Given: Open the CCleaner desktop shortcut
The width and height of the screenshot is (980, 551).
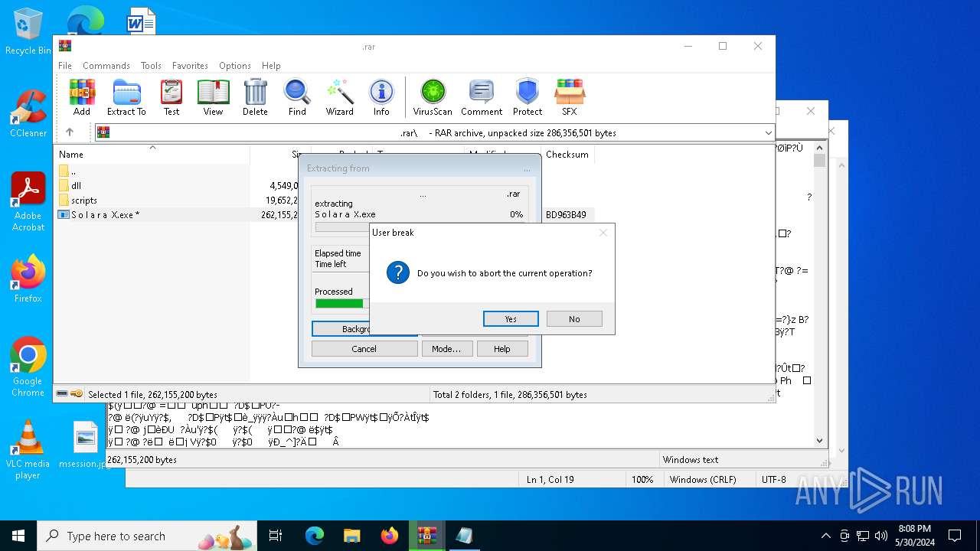Looking at the screenshot, I should click(x=28, y=113).
